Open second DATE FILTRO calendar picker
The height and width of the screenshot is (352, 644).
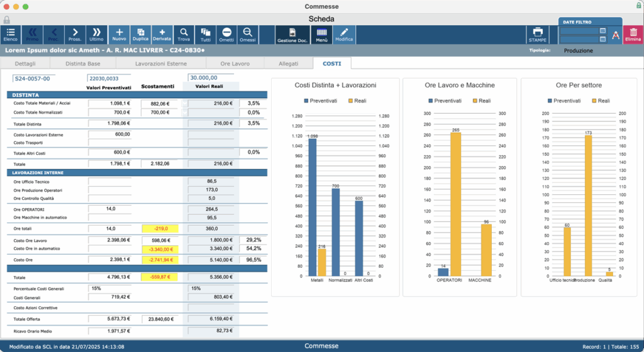[602, 39]
